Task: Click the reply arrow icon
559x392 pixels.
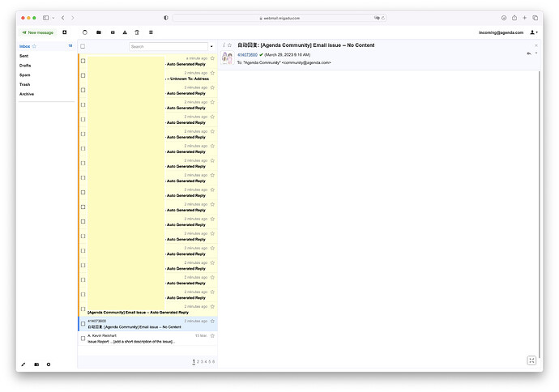Action: [529, 53]
